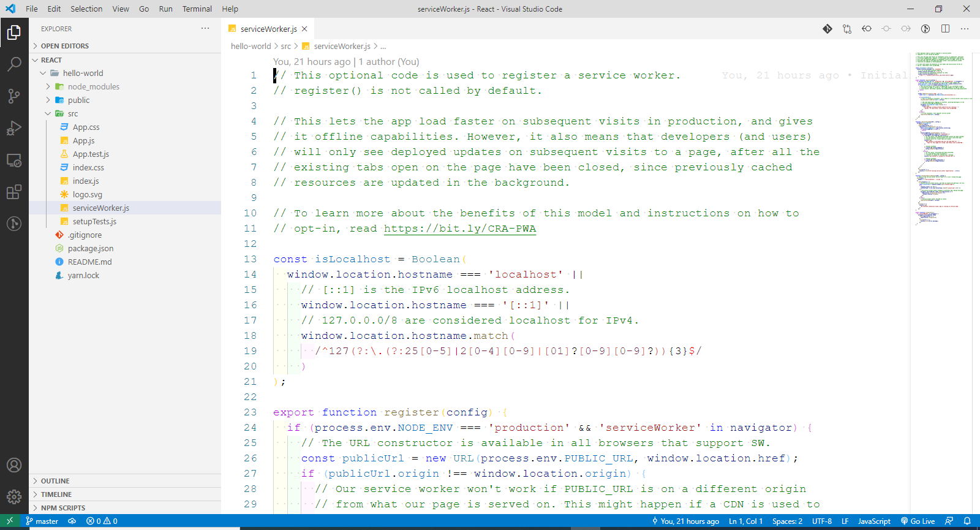Viewport: 980px width, 530px height.
Task: Collapse the hello-world folder
Action: point(125,73)
